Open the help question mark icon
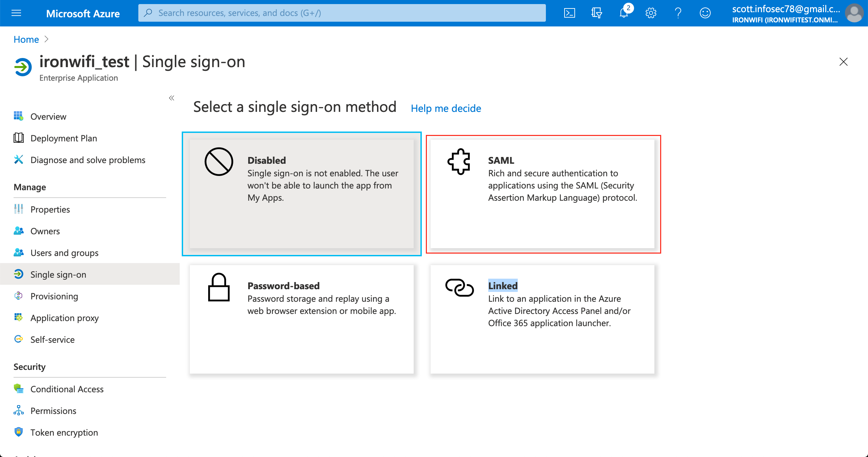868x457 pixels. [678, 13]
